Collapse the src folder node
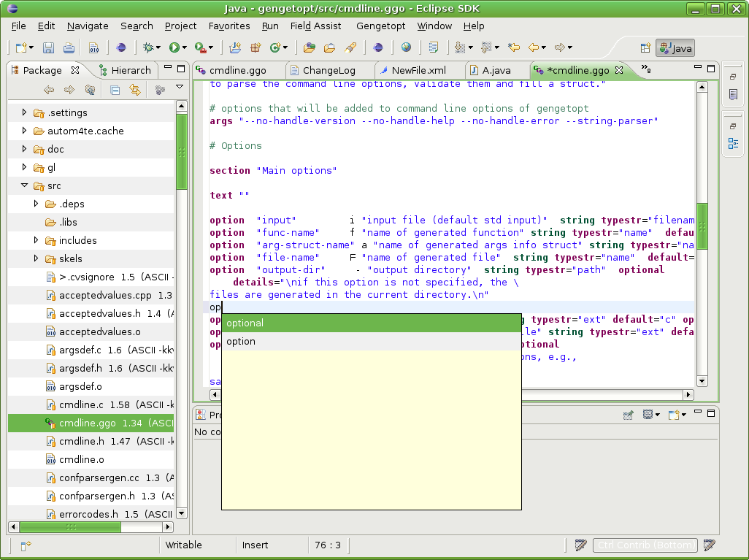This screenshot has height=560, width=749. coord(25,185)
